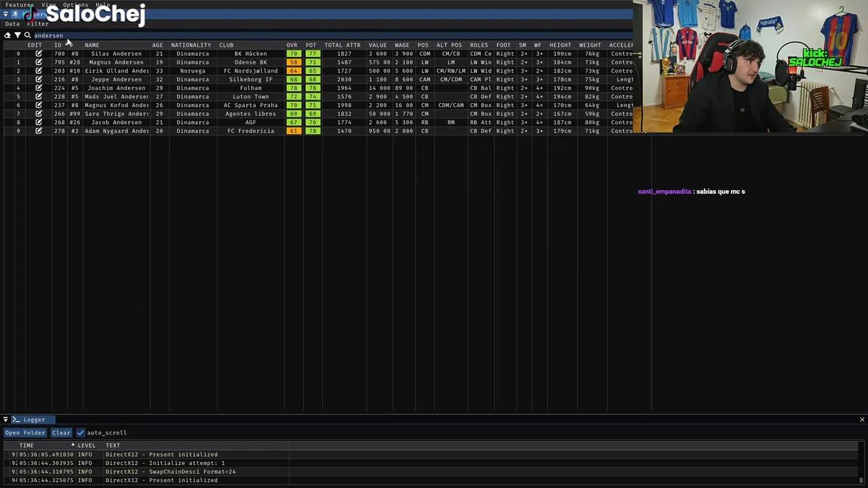The width and height of the screenshot is (868, 488).
Task: Close the Logger panel with the X
Action: coord(862,420)
